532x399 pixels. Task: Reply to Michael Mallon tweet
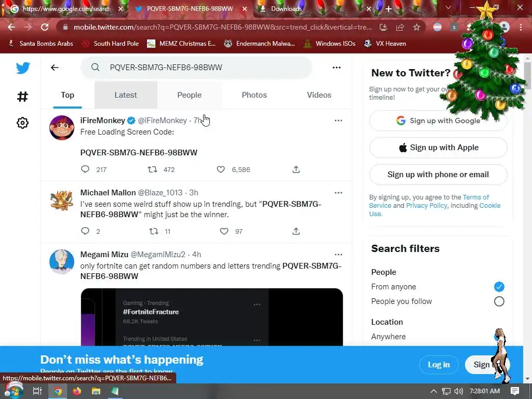pos(85,231)
